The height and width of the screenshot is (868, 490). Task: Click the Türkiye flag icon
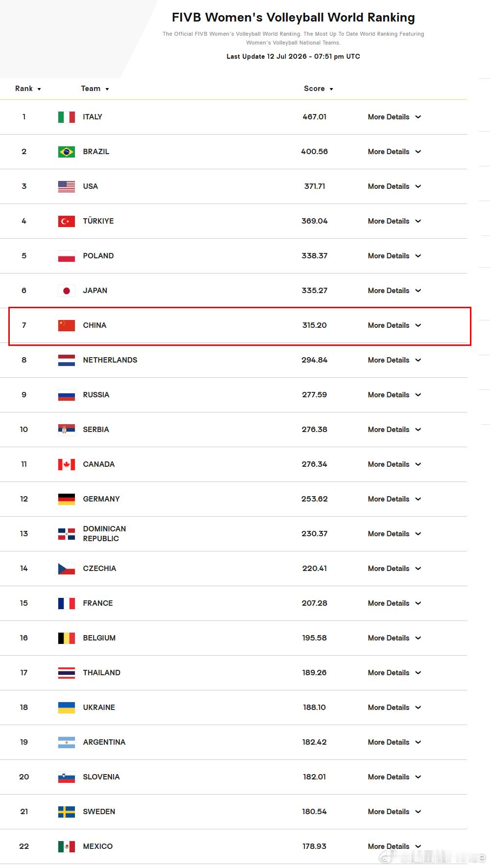click(67, 221)
